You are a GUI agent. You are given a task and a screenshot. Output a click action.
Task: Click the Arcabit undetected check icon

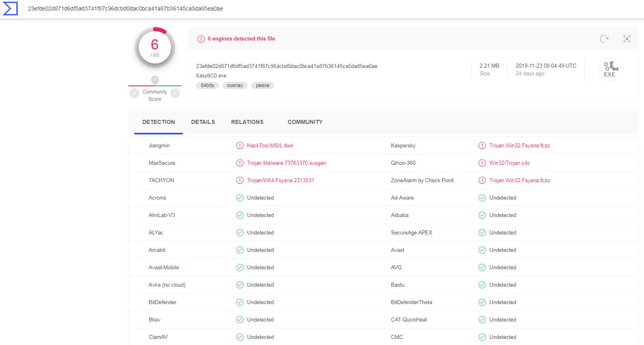tap(240, 250)
